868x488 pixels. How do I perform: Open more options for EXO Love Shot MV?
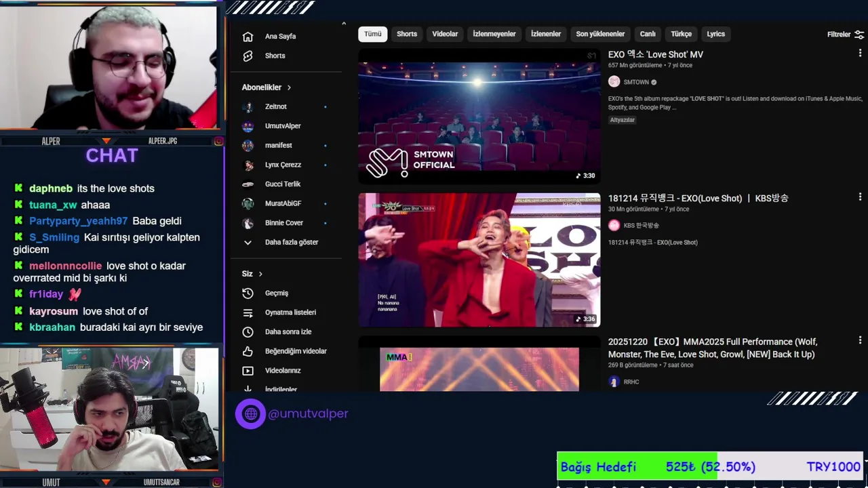tap(860, 54)
